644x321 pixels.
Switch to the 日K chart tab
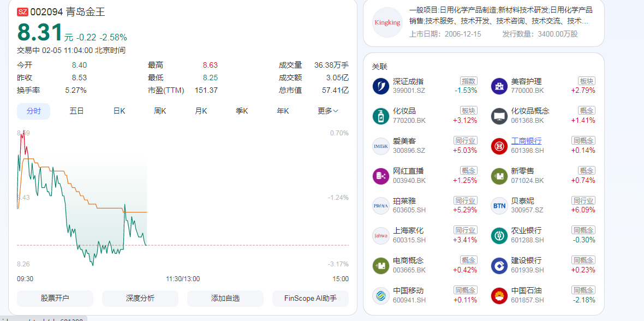[x=119, y=111]
